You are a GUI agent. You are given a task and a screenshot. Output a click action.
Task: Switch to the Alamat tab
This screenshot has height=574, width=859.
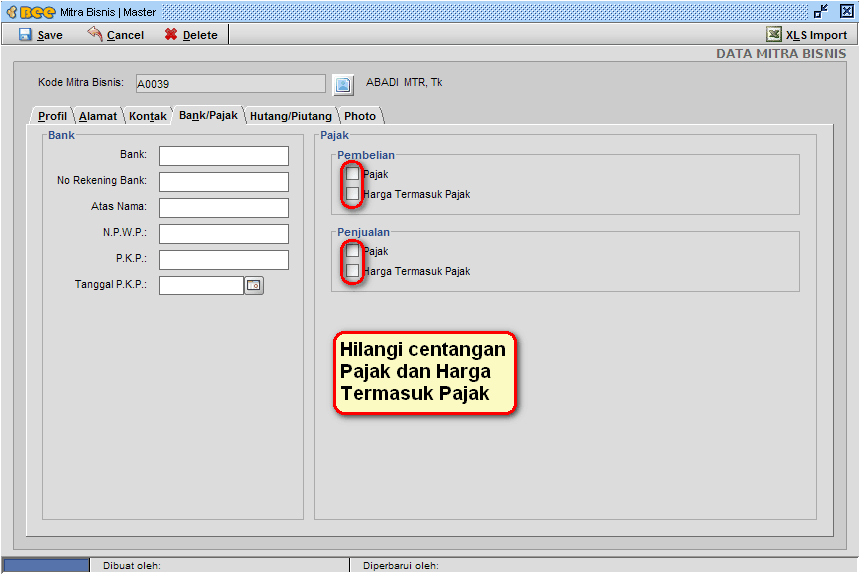tap(98, 116)
